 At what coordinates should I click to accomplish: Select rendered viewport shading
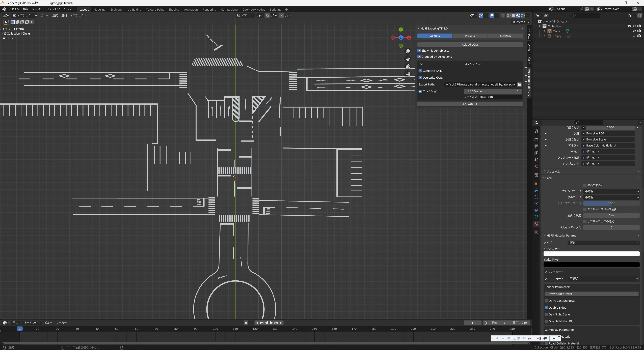(523, 15)
